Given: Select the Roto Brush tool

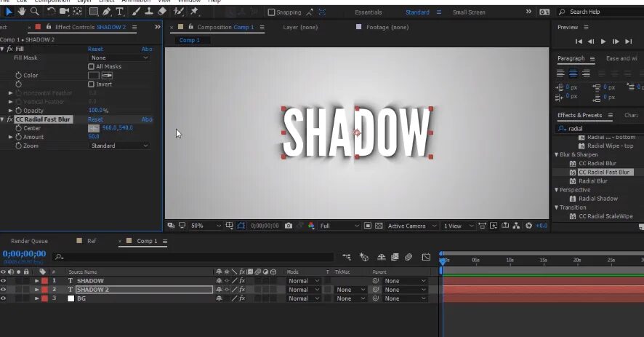Looking at the screenshot, I should (178, 12).
